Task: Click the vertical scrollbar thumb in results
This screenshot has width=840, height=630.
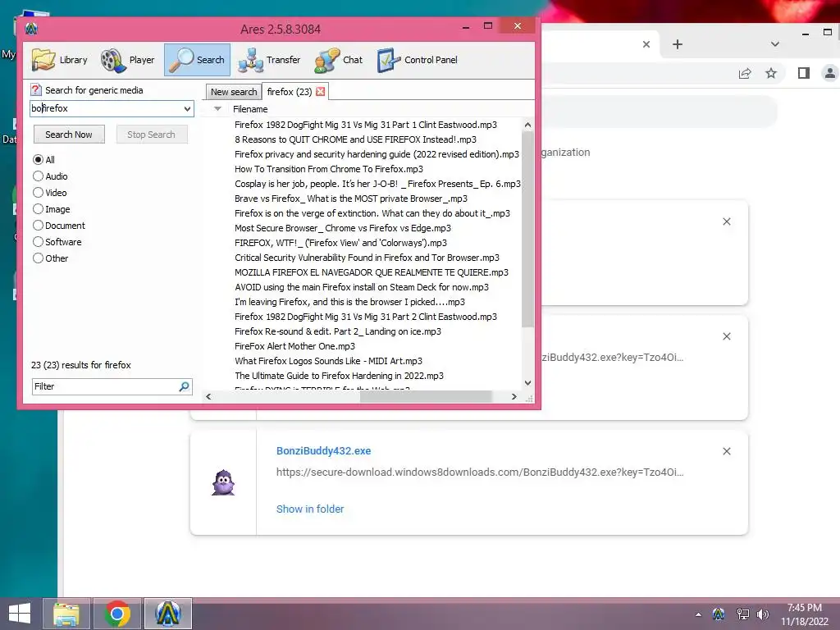Action: point(527,230)
